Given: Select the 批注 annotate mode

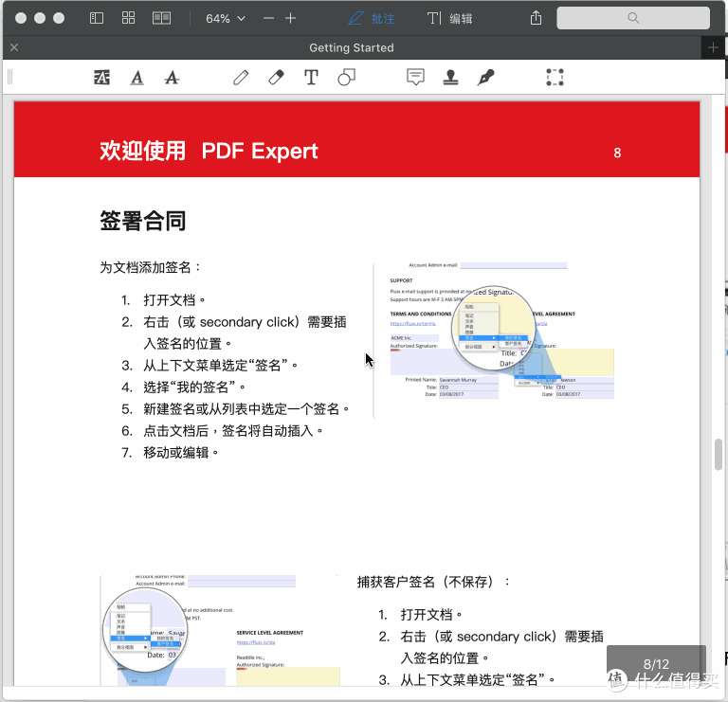Looking at the screenshot, I should click(372, 19).
